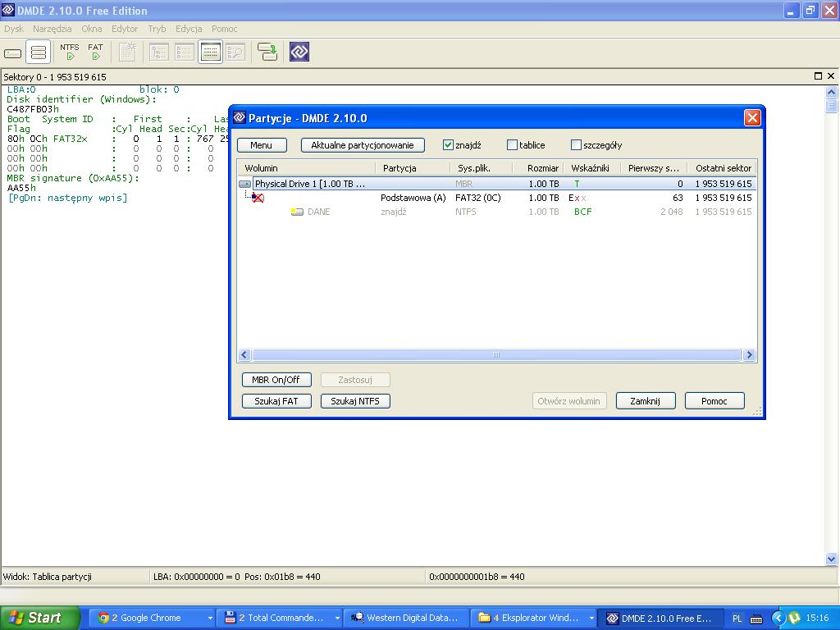This screenshot has height=630, width=840.
Task: Click the horizontal scrollbar thumb in volume list
Action: (496, 354)
